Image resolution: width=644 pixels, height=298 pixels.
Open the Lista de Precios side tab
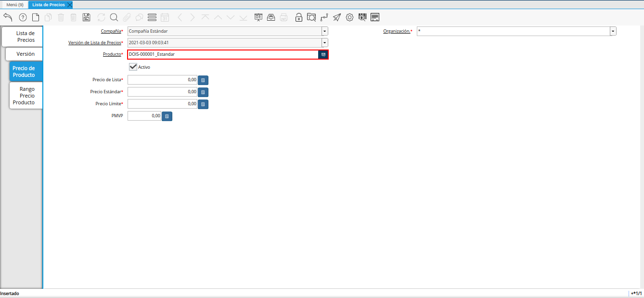point(22,37)
